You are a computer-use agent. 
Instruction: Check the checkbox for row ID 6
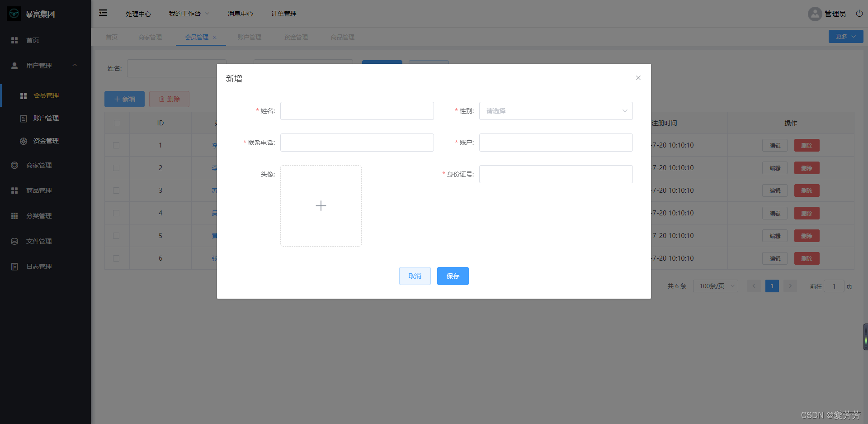coord(116,258)
